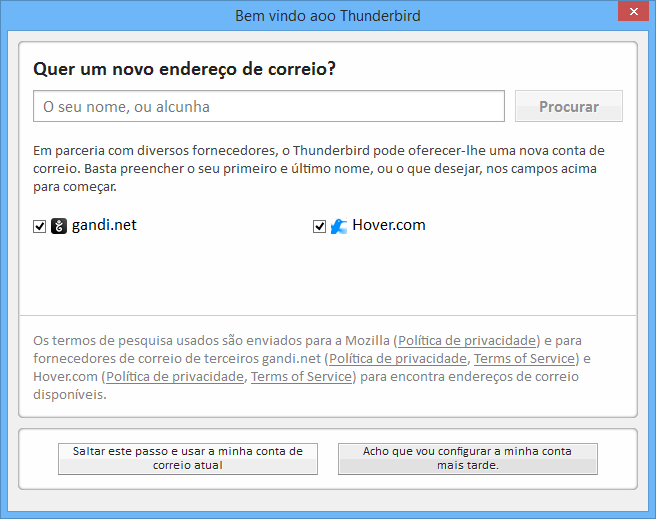656x519 pixels.
Task: Focus the "O seu nome, ou alcunha" field
Action: click(268, 106)
